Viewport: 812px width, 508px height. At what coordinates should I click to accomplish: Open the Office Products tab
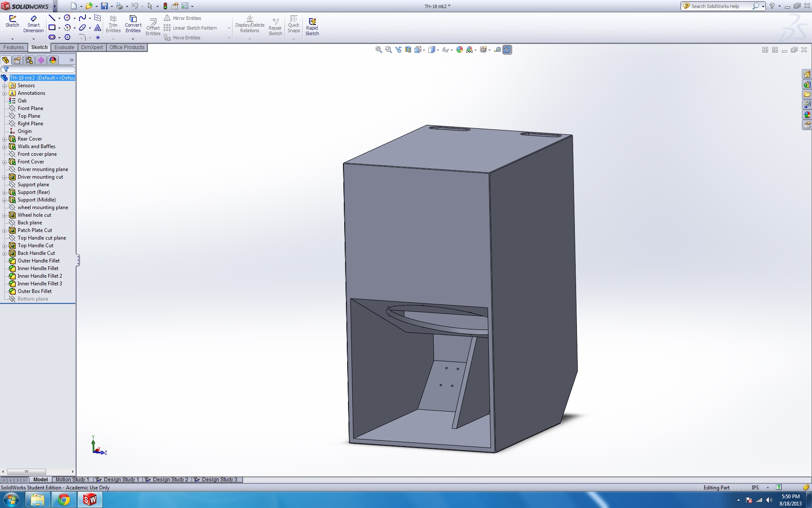(127, 47)
